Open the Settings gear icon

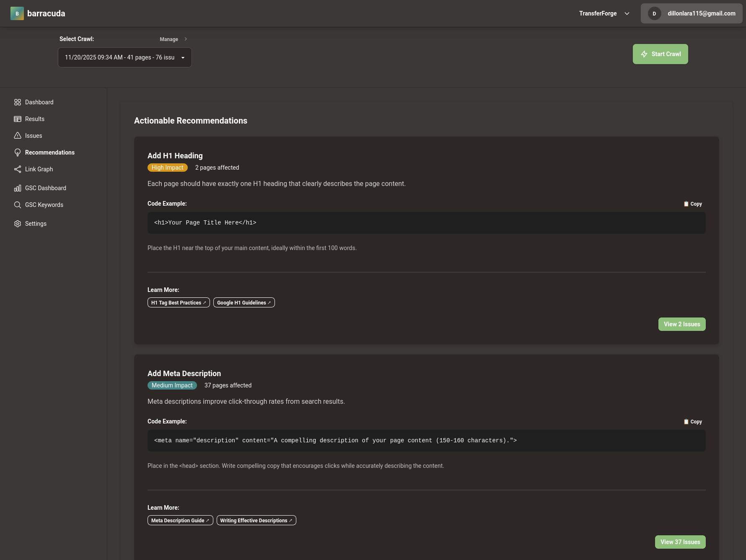18,223
